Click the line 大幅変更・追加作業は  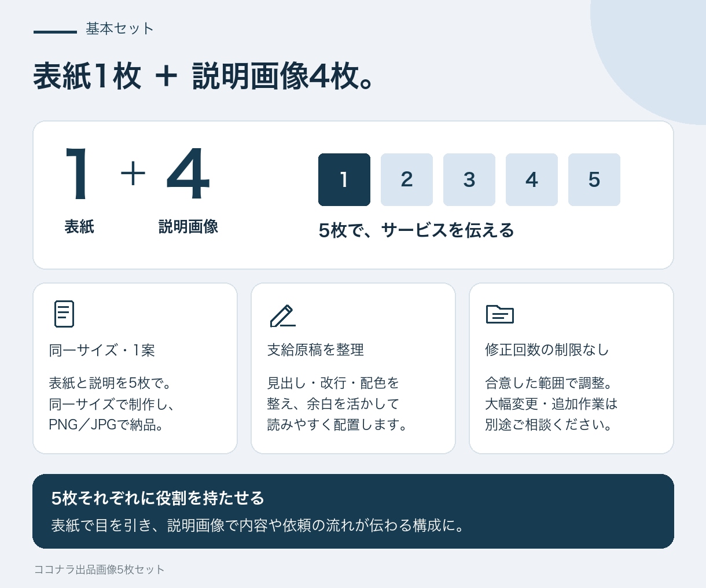(551, 404)
